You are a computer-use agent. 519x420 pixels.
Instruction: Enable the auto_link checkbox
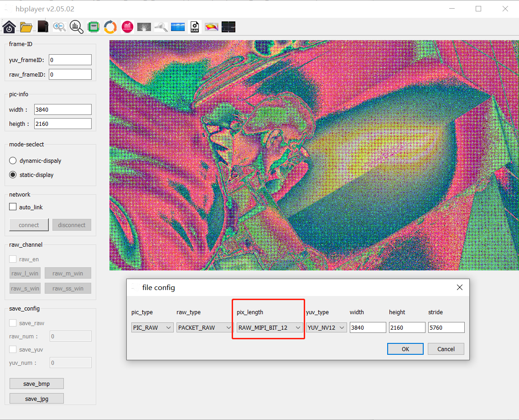click(13, 207)
